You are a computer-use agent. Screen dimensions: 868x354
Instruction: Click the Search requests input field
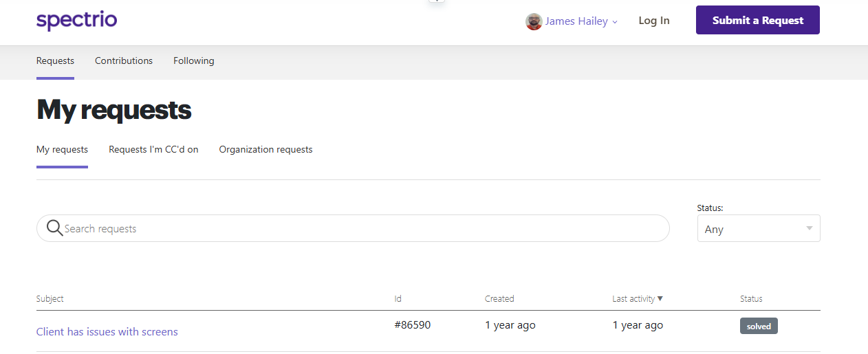point(353,228)
